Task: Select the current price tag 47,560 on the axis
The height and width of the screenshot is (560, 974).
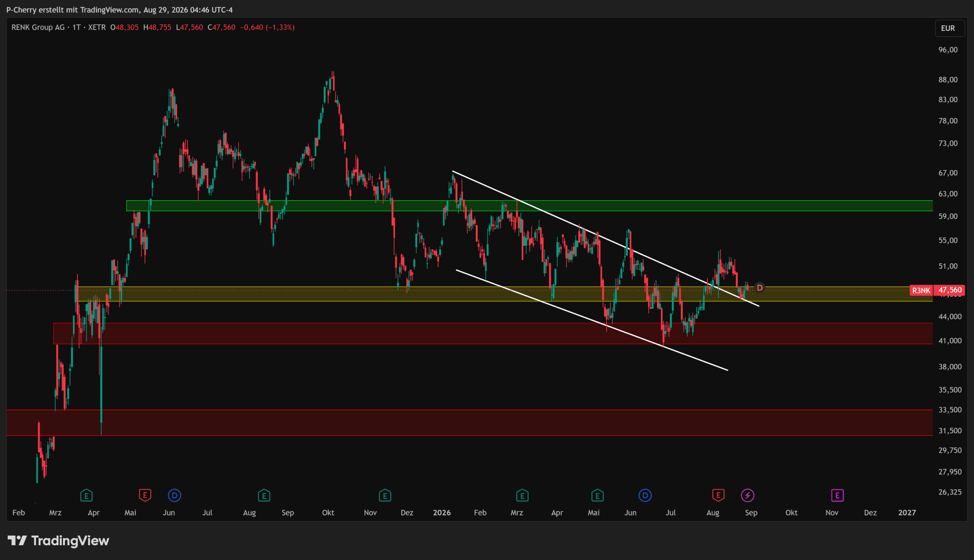Action: coord(950,290)
